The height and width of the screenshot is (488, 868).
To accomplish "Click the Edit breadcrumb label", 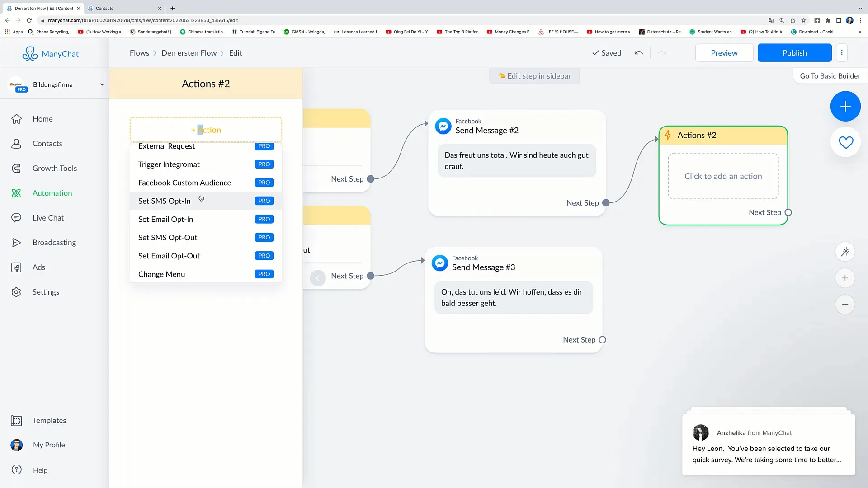I will 236,53.
